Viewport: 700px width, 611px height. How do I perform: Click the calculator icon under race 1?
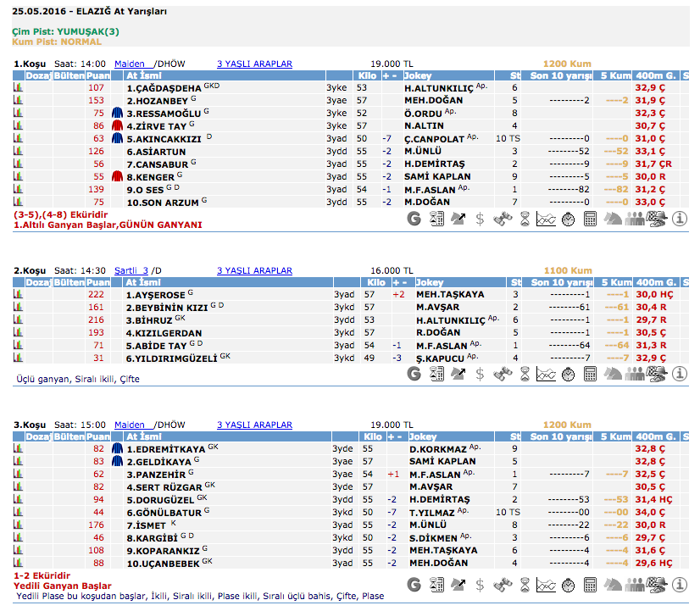click(591, 219)
